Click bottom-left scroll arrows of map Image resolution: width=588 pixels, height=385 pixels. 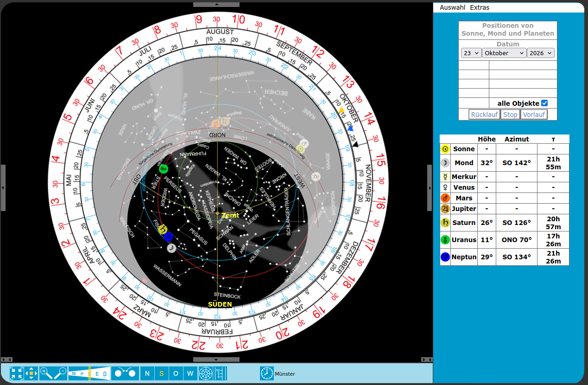point(6,359)
